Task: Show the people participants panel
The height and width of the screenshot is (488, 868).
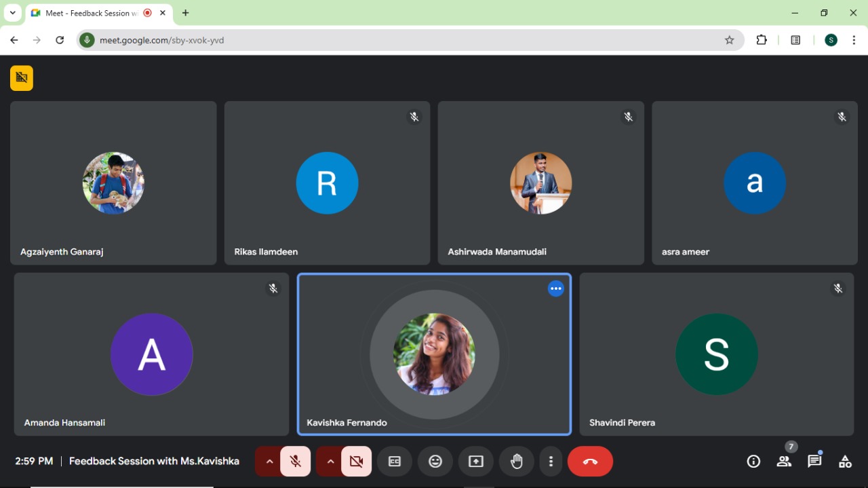Action: [784, 462]
